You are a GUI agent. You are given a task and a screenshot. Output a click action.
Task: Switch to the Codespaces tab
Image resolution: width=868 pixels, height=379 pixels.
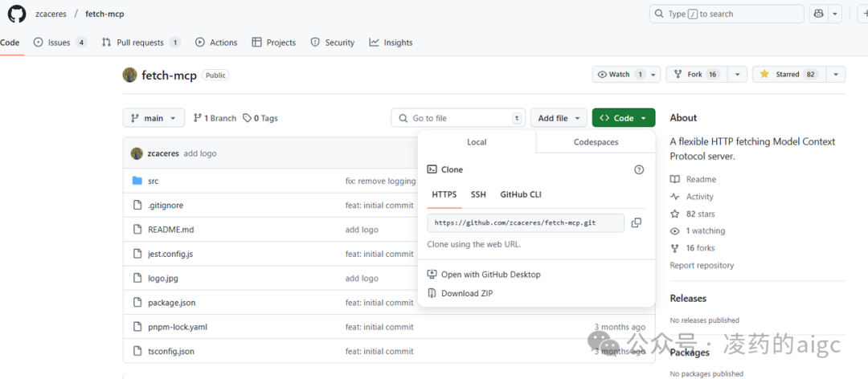click(x=596, y=142)
